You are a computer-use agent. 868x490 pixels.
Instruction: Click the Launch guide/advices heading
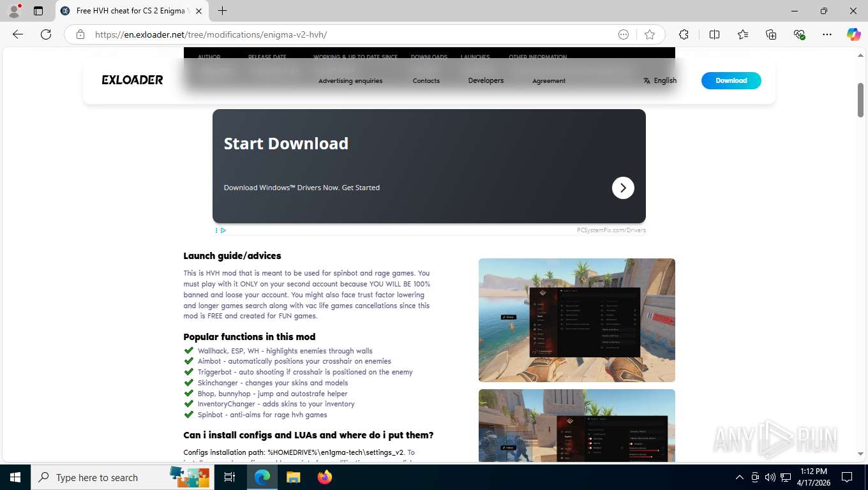point(232,256)
